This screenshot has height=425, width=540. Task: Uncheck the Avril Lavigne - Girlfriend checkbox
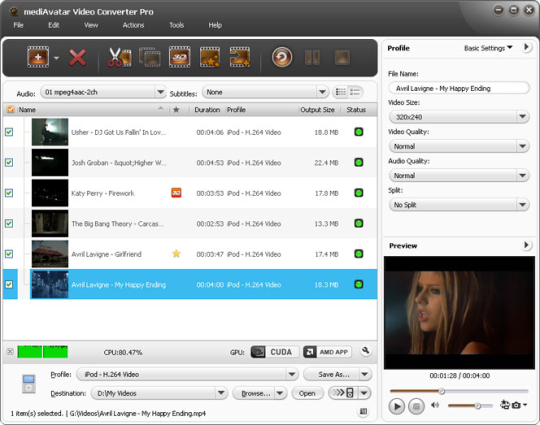click(x=9, y=254)
